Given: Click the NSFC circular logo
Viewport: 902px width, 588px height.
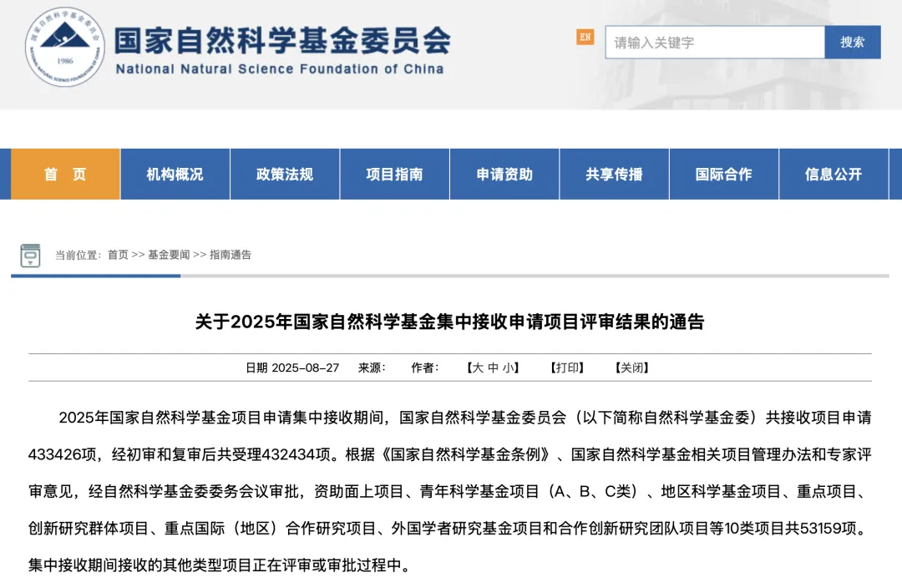Looking at the screenshot, I should click(x=65, y=48).
